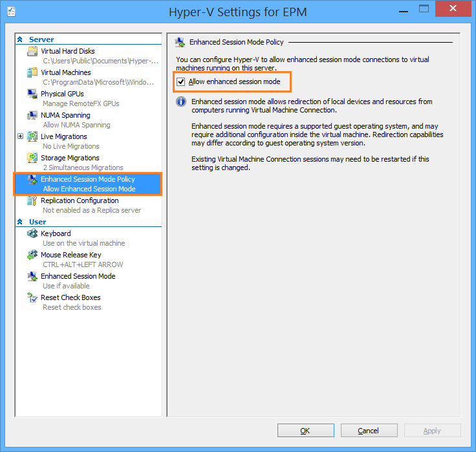
Task: Click the Apply button
Action: (432, 431)
